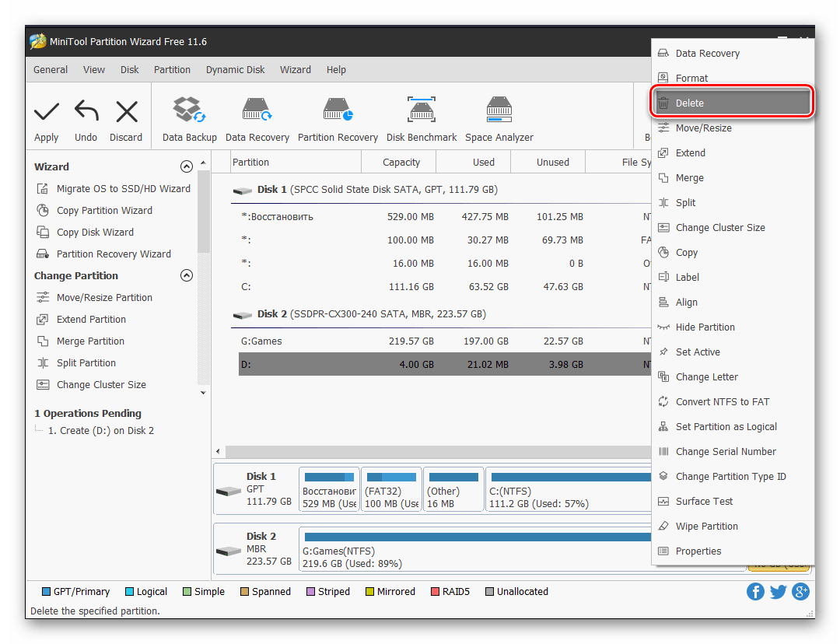Select Wipe Partition in context menu
Viewport: 840px width, 644px height.
[x=706, y=527]
